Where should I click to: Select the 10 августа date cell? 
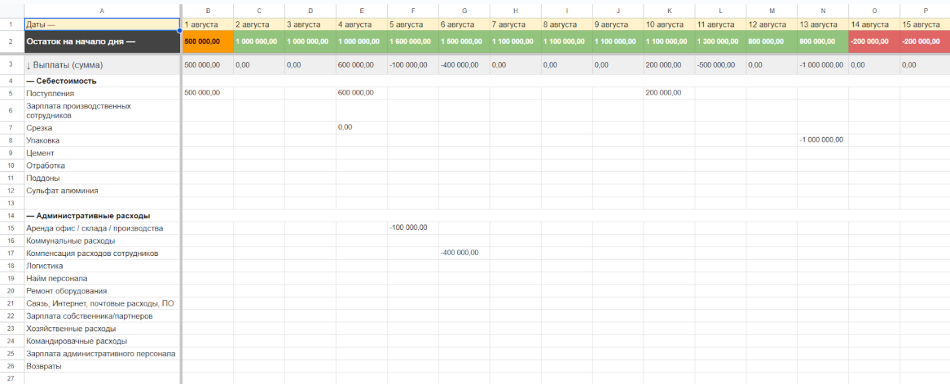point(669,24)
